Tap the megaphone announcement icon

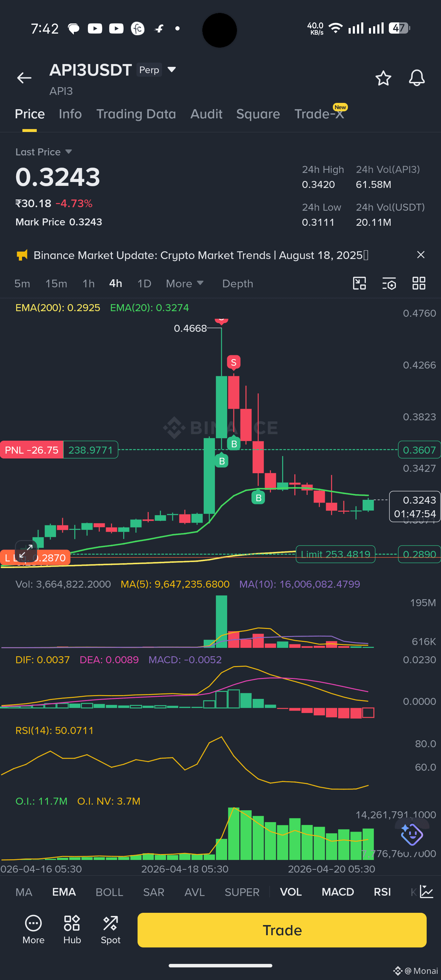tap(22, 255)
